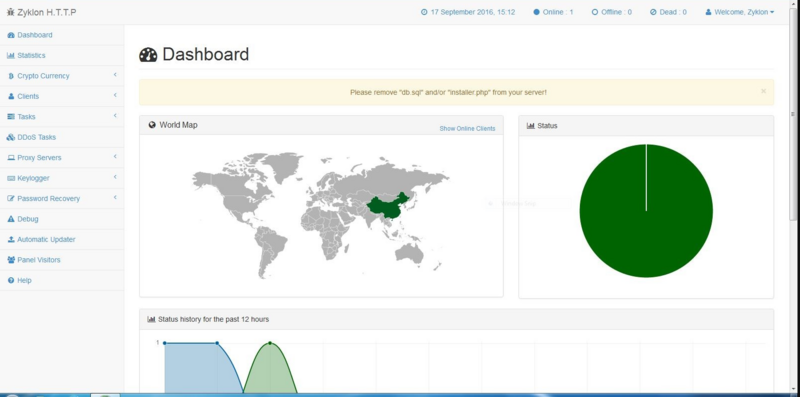Click the World Map globe icon
The image size is (800, 397).
point(152,125)
